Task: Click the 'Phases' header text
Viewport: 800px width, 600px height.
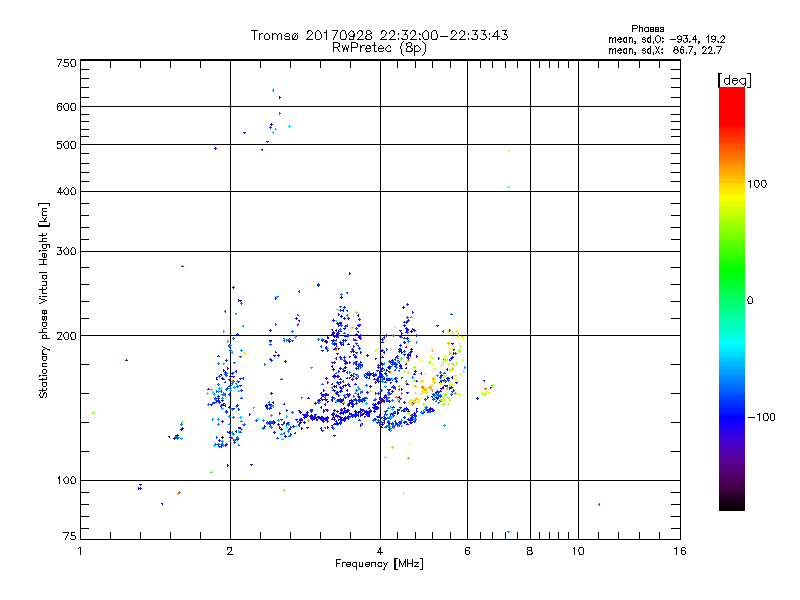Action: pyautogui.click(x=647, y=29)
